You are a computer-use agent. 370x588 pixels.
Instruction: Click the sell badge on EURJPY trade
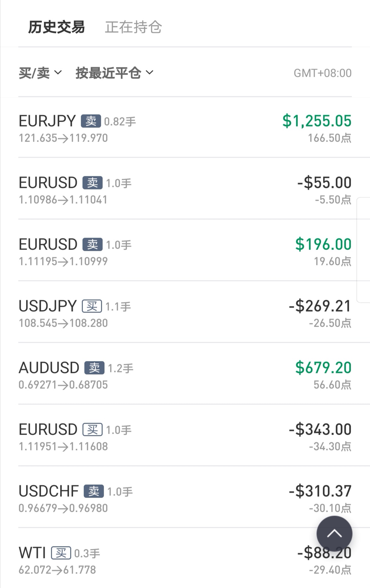[x=91, y=121]
